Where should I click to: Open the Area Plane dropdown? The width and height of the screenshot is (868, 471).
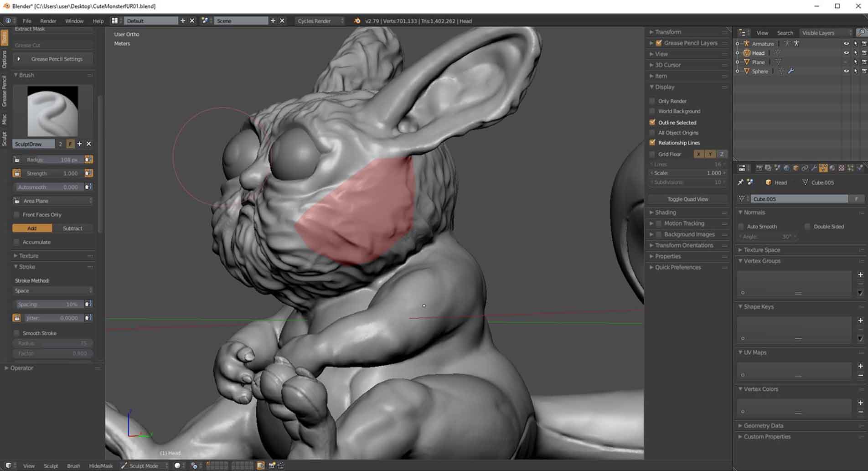(57, 201)
